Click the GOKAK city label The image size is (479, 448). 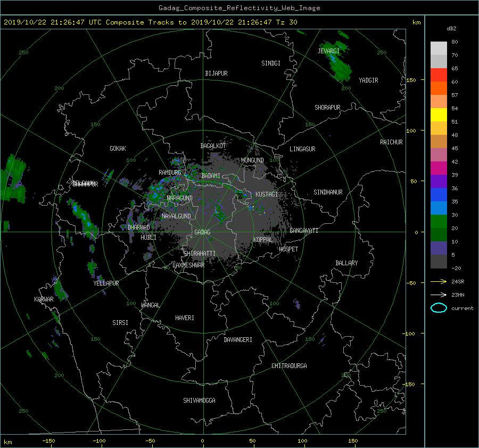118,149
